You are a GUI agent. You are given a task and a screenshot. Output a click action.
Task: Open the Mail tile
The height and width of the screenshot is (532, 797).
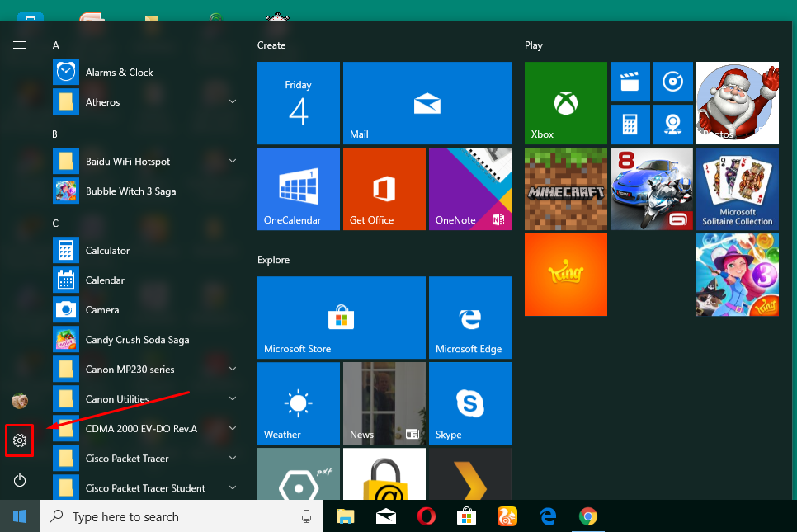(x=427, y=103)
